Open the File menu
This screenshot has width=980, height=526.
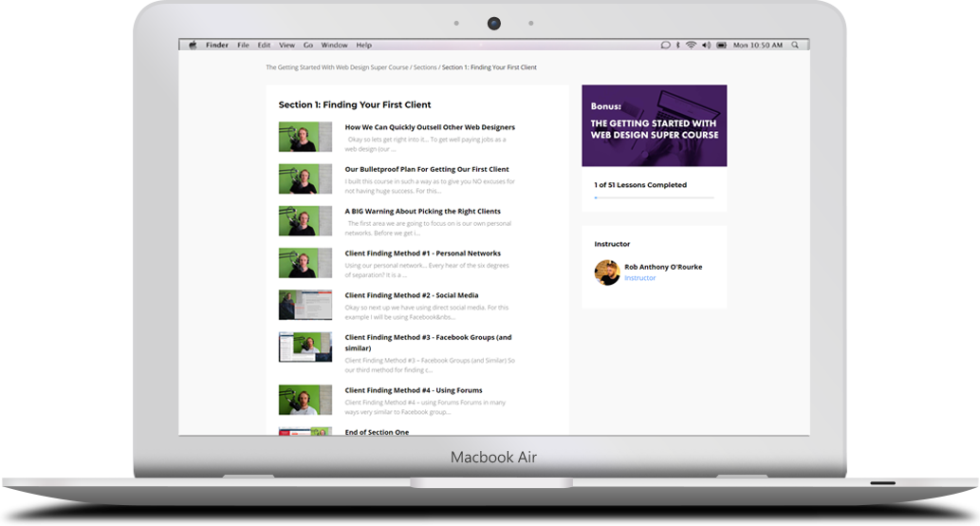[243, 45]
